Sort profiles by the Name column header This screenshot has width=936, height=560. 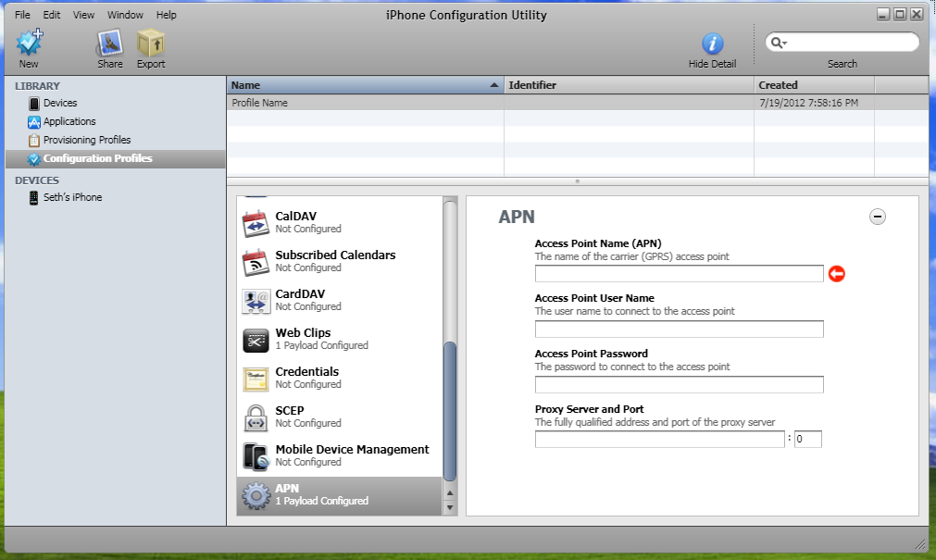(x=365, y=85)
